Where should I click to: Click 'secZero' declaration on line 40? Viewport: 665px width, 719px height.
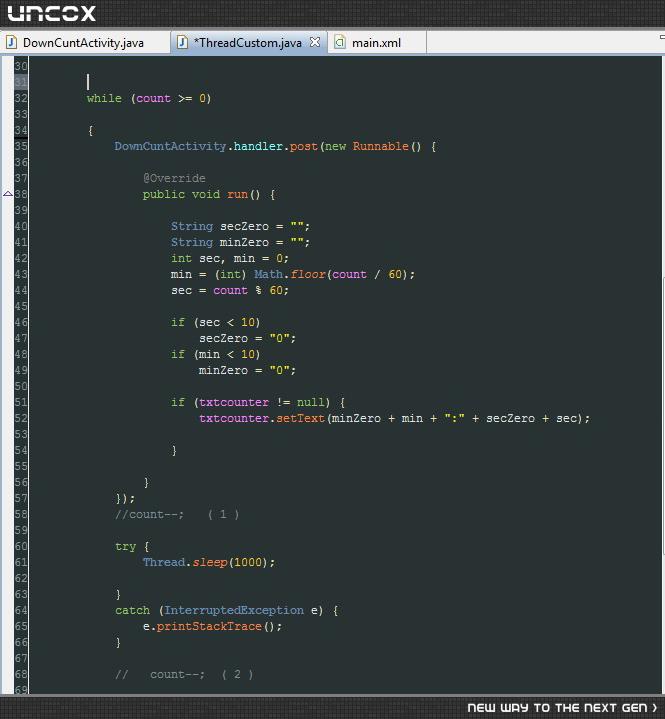[244, 226]
